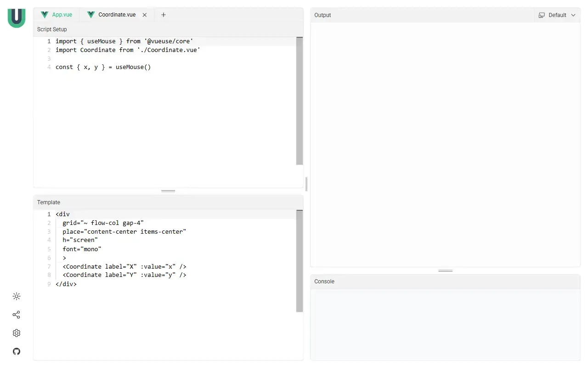Click the line importing './Coordinate.vue'
This screenshot has width=588, height=368.
[x=128, y=50]
